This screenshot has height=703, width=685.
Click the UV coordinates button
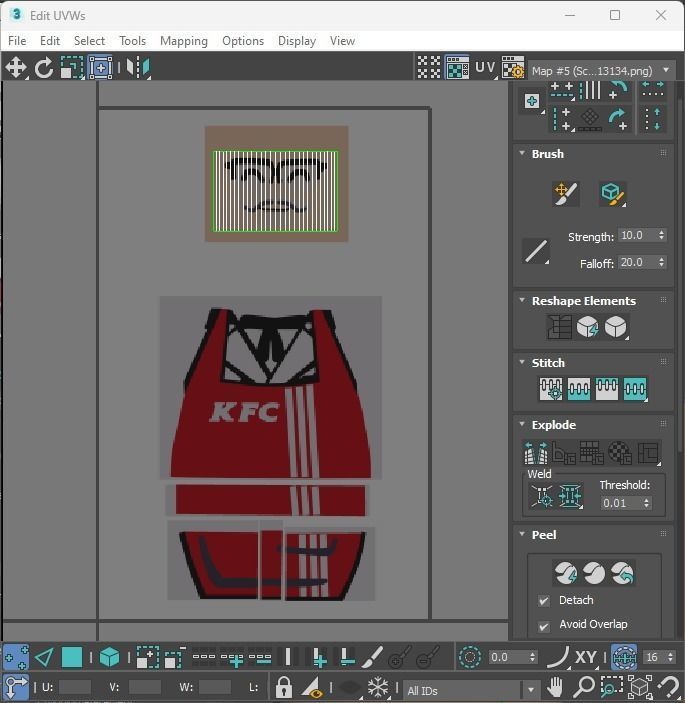[485, 68]
